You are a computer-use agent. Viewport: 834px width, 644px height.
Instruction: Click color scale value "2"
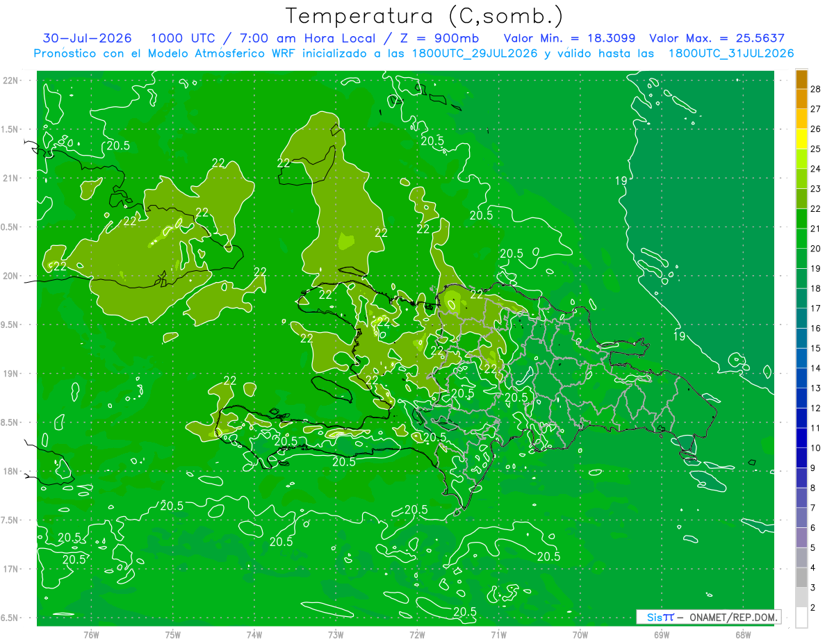813,607
